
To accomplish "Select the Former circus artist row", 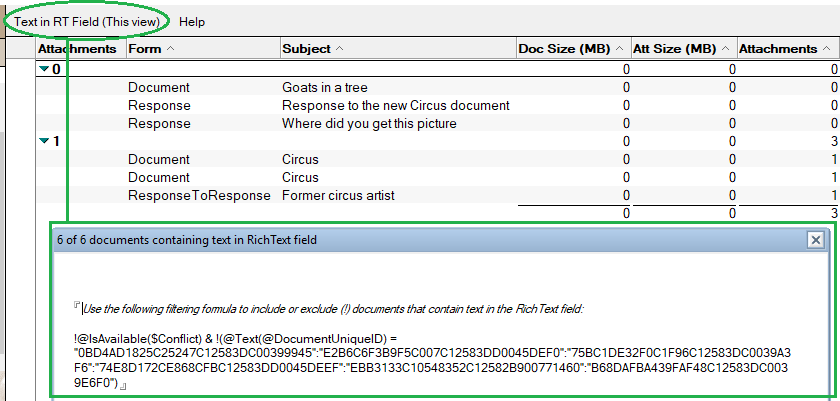I will click(438, 195).
